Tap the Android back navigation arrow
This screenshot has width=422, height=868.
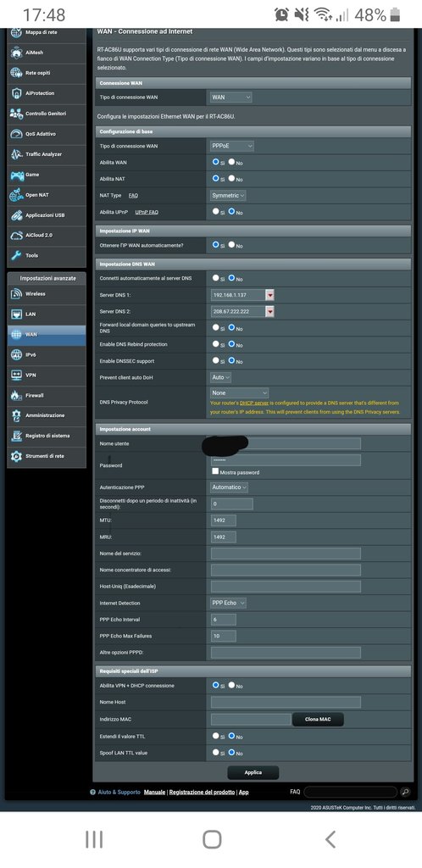tap(330, 839)
